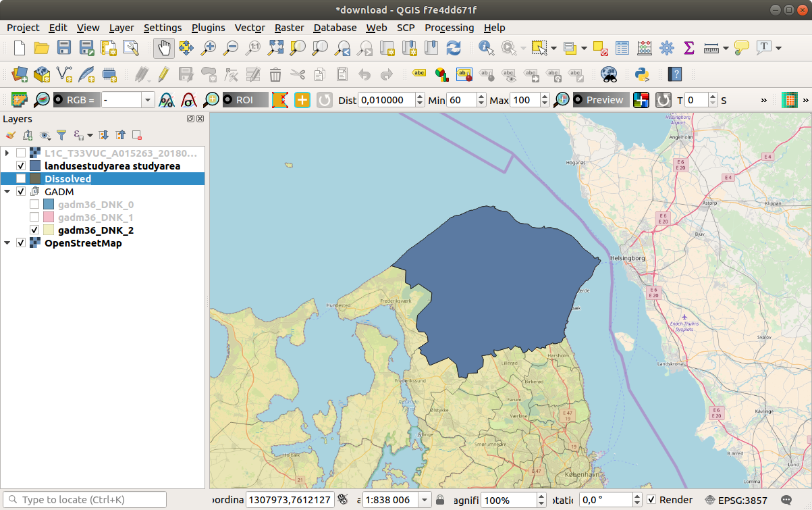The width and height of the screenshot is (812, 510).
Task: Click the Refresh map icon
Action: pyautogui.click(x=454, y=48)
